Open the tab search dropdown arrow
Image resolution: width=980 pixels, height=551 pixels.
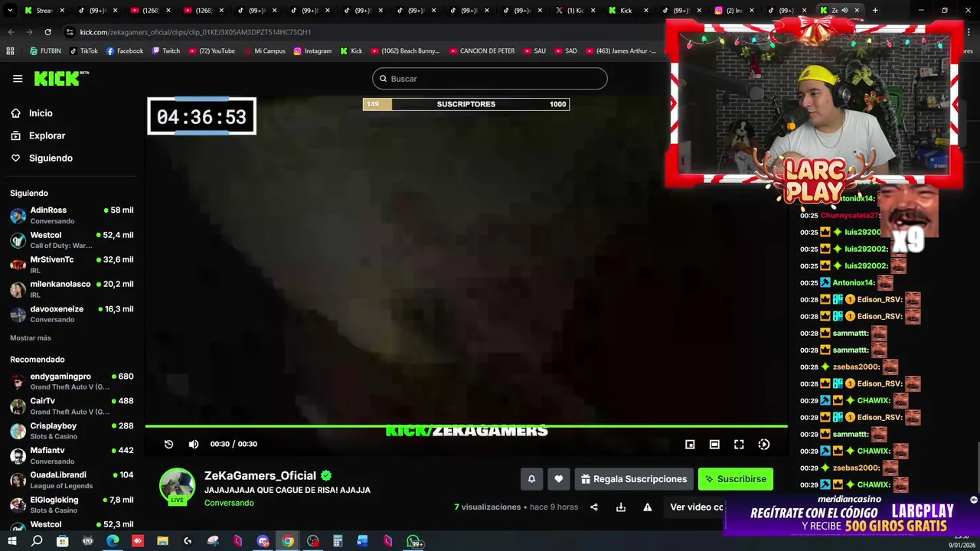pos(9,10)
